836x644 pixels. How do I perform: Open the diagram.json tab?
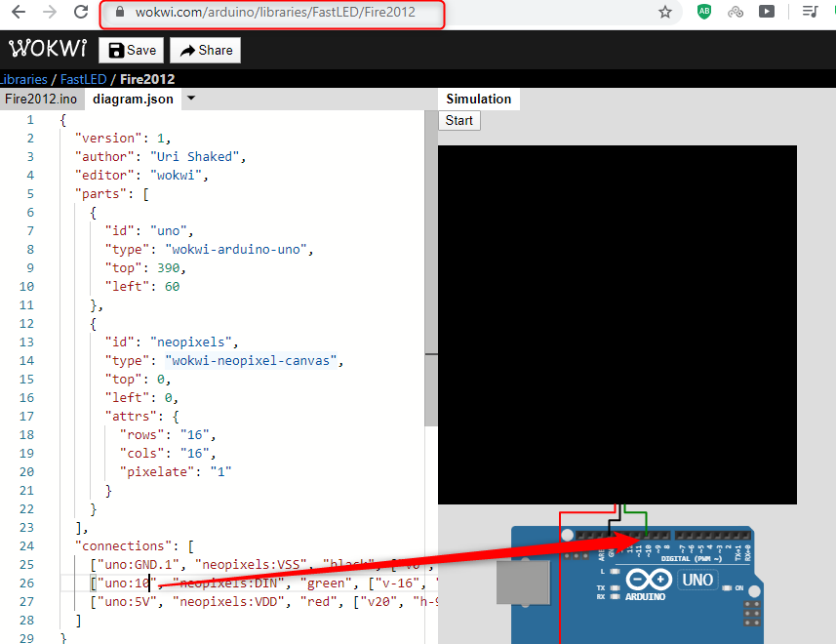133,99
